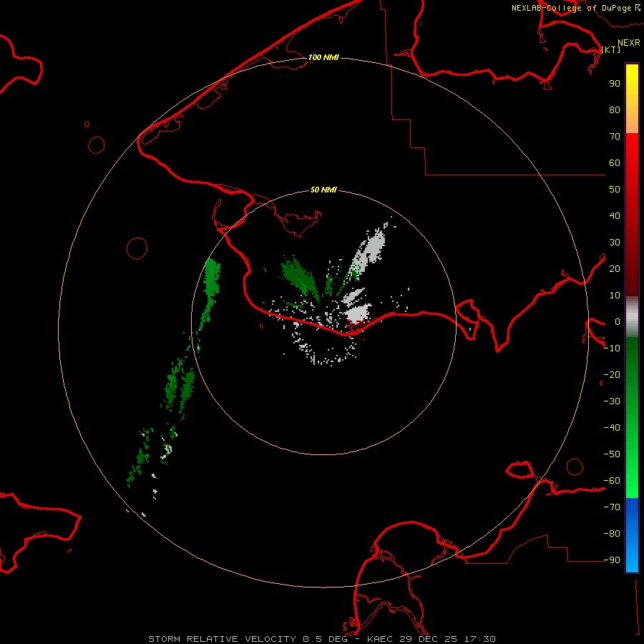The width and height of the screenshot is (644, 644).
Task: Click the 10 value on velocity scale
Action: coord(615,296)
